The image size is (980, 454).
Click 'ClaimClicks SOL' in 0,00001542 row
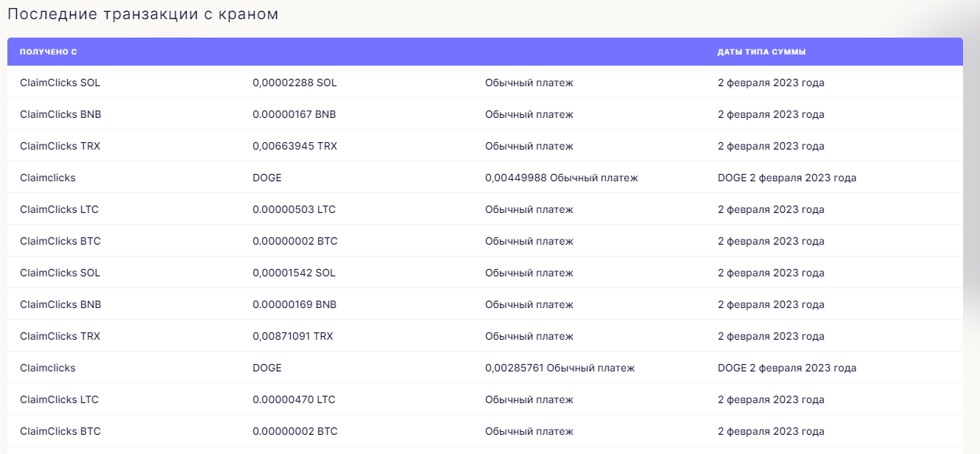(x=60, y=273)
